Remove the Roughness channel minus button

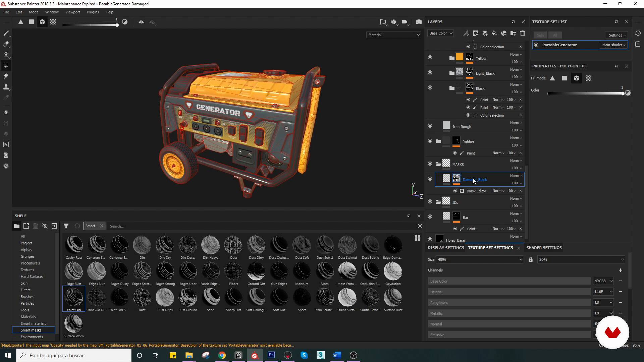621,302
